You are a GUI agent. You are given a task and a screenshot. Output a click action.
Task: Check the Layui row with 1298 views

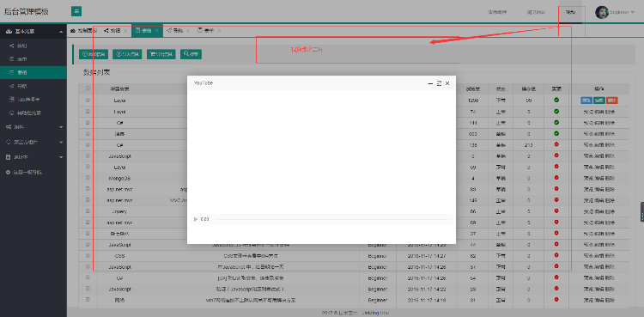88,100
